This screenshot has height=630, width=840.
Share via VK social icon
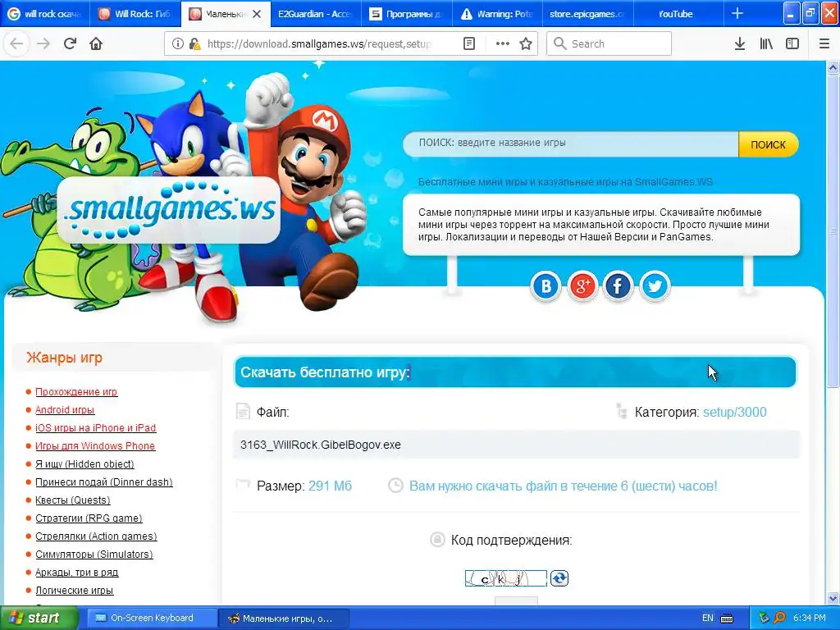click(x=546, y=286)
